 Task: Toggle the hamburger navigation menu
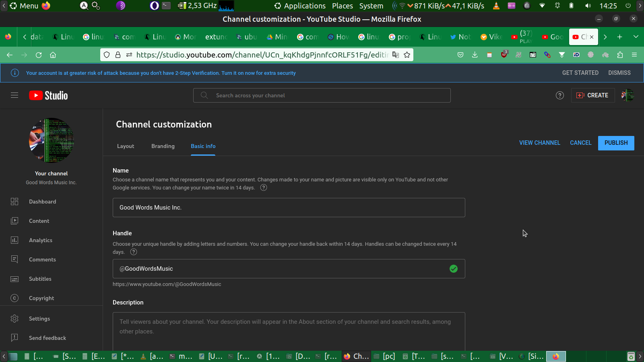point(14,95)
